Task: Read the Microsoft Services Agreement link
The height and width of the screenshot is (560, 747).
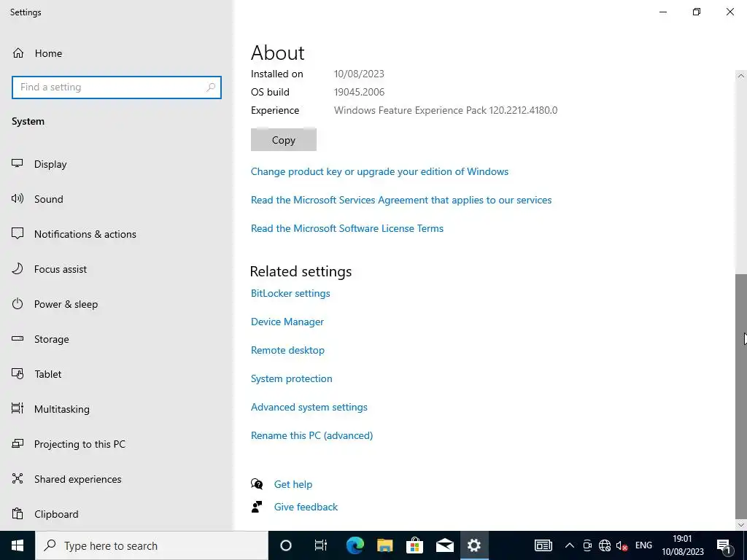Action: coord(401,200)
